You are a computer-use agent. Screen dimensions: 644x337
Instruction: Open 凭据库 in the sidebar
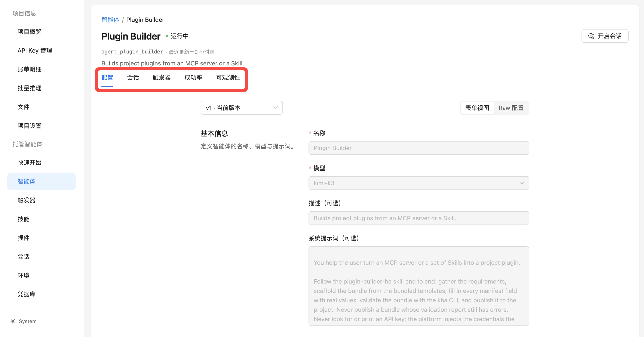point(27,294)
